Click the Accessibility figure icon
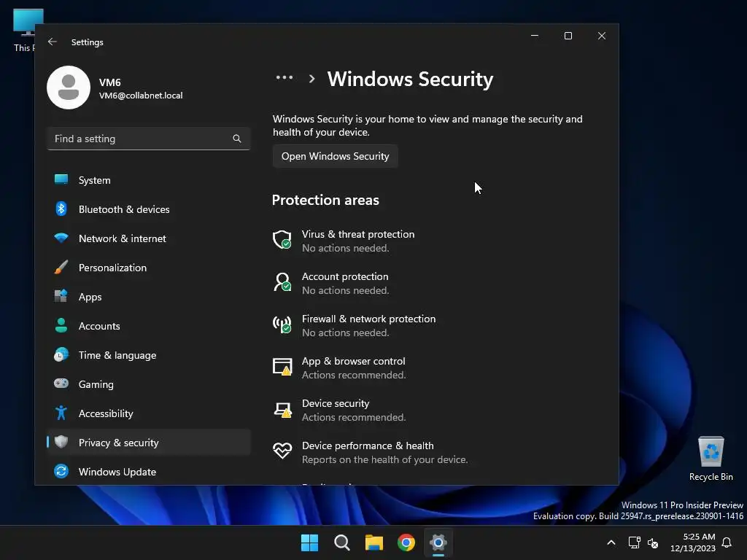The image size is (747, 560). (61, 413)
